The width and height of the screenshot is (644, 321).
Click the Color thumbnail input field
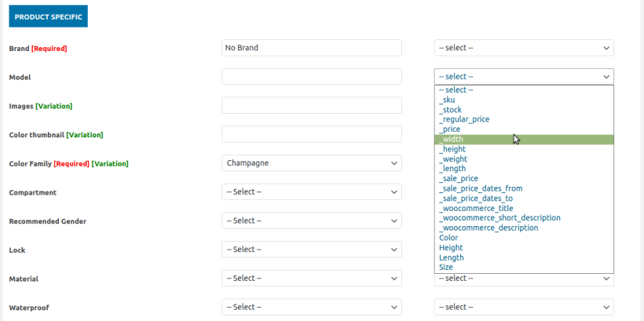(x=312, y=134)
